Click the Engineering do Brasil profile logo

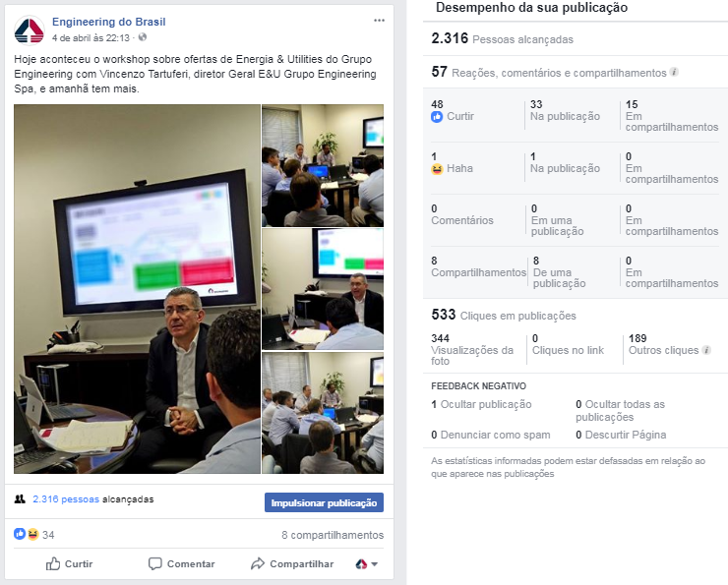click(x=30, y=30)
